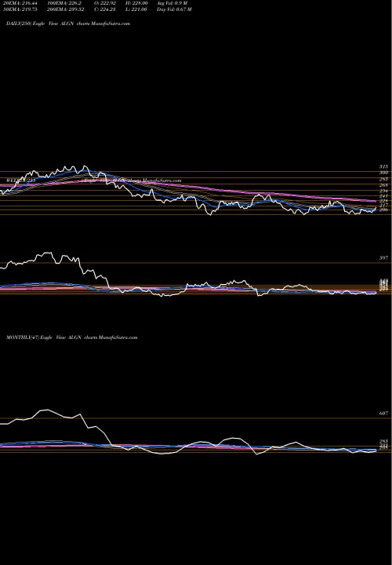The width and height of the screenshot is (392, 565).
Task: Click the Avg Vol 0.9 M label
Action: (x=172, y=3)
